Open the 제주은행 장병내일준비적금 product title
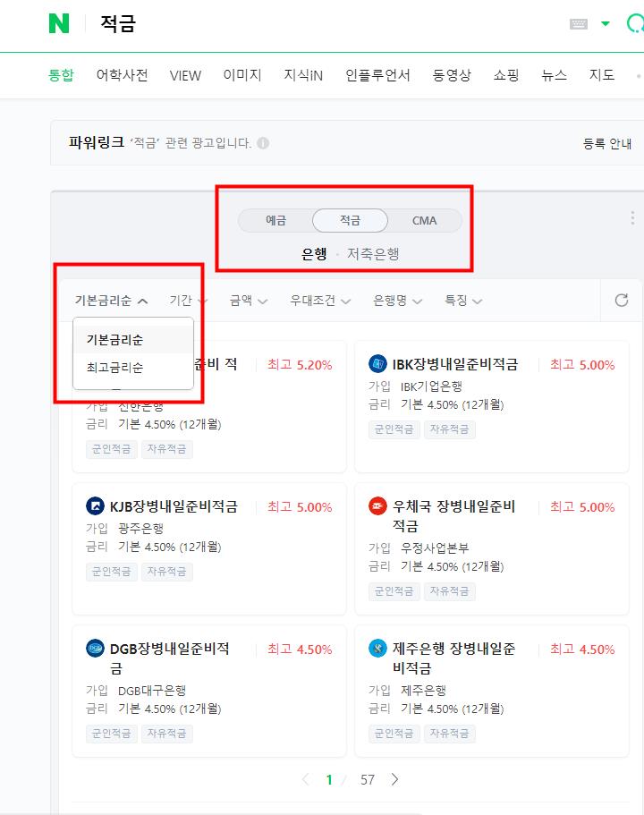The height and width of the screenshot is (815, 644). coord(453,658)
